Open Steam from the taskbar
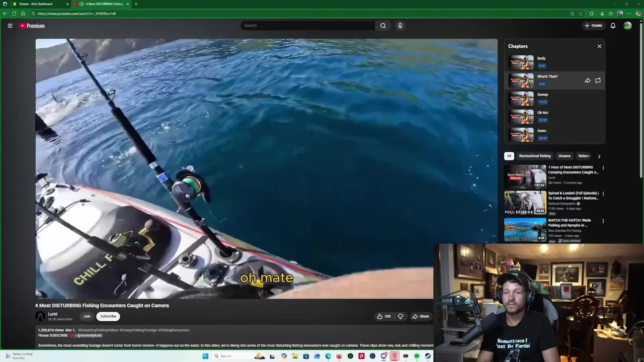Screen dimensions: 644x362 click(428, 356)
